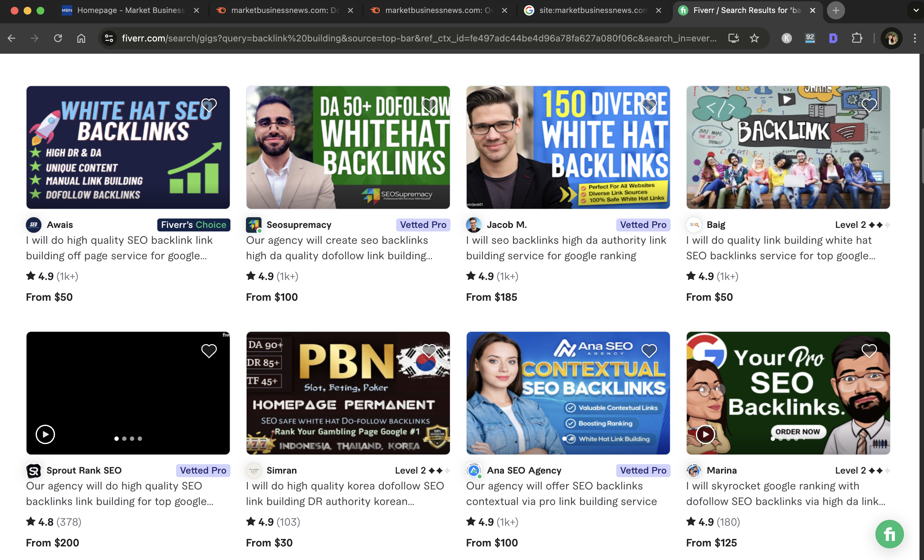Open Chrome profile avatar

pos(891,38)
